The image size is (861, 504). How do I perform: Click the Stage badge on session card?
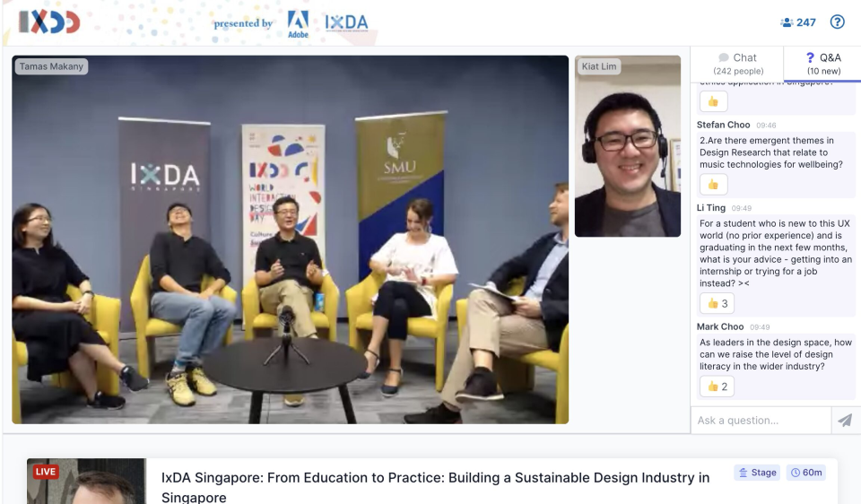[757, 472]
